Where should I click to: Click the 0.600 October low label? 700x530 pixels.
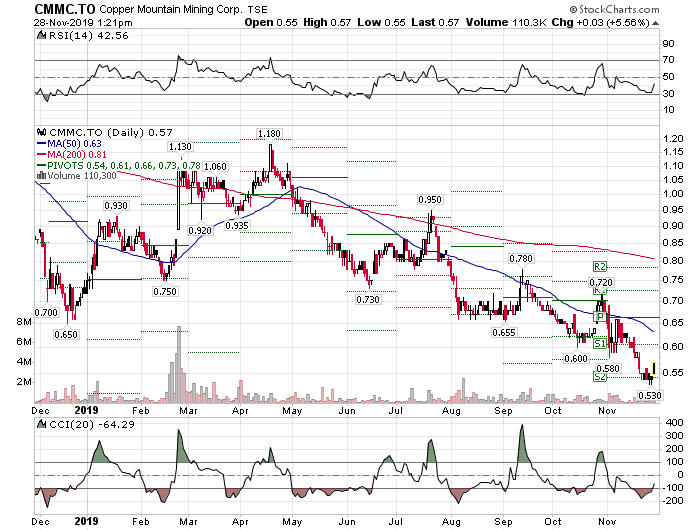(x=576, y=358)
